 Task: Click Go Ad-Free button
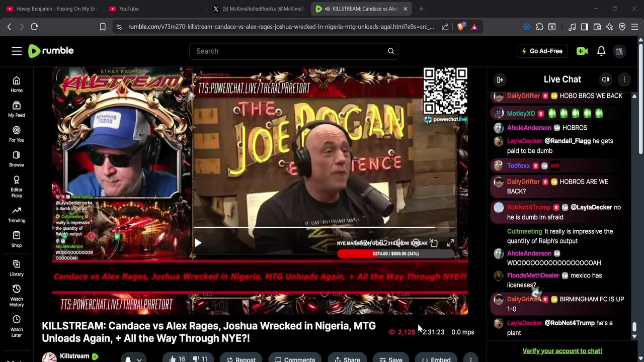click(542, 51)
